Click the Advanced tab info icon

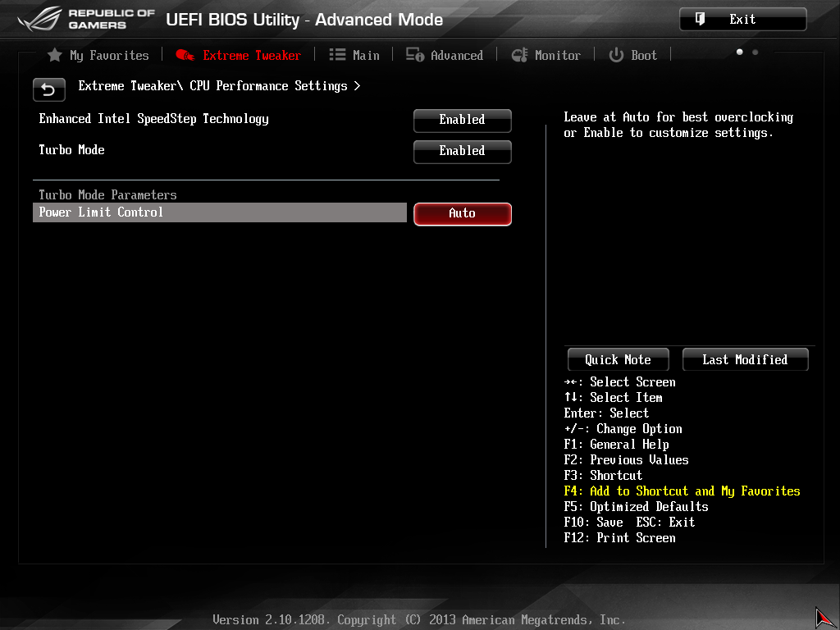coord(414,55)
